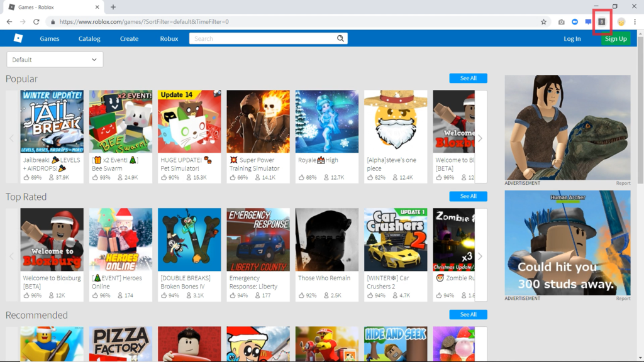Report the Human Archer advertisement

[623, 299]
